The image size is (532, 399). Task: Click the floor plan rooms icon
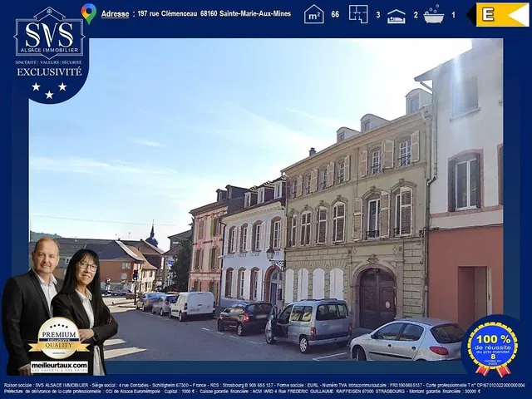358,14
